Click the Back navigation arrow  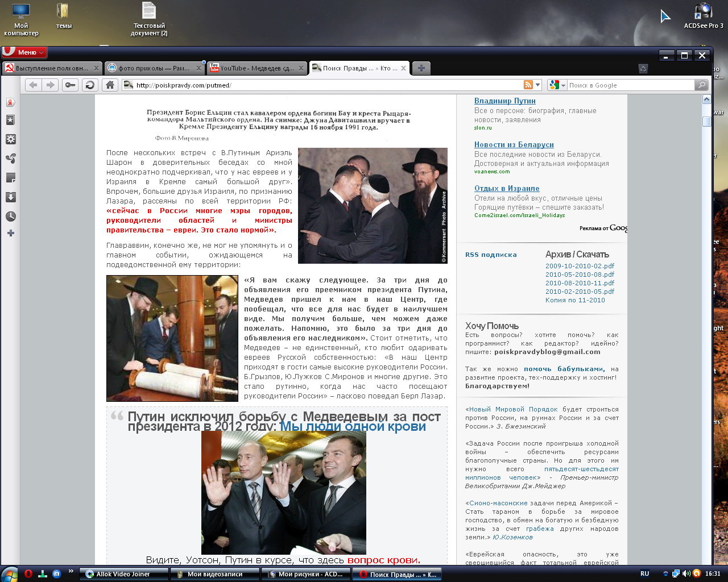34,85
